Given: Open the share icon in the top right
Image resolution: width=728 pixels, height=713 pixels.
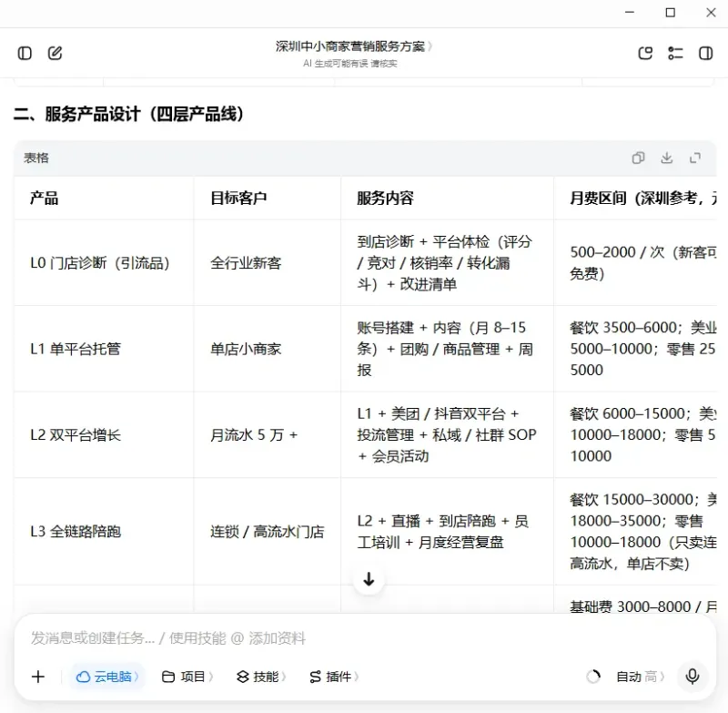Looking at the screenshot, I should point(645,54).
